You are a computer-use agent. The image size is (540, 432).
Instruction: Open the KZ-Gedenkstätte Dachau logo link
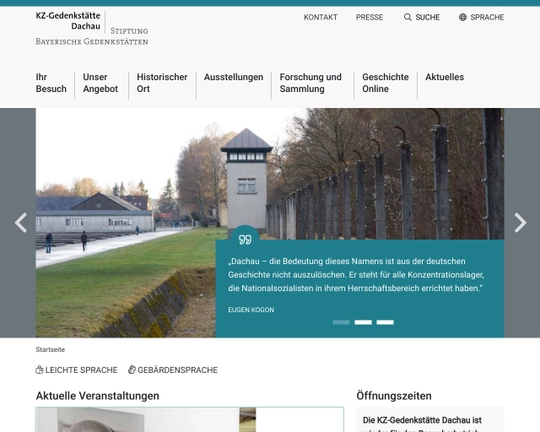68,21
